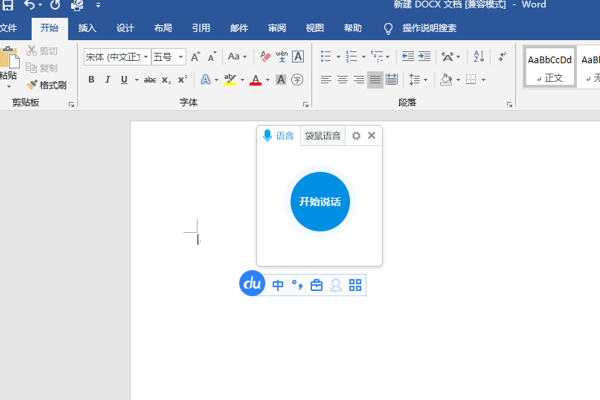Open the font name combo box 宋体
This screenshot has width=600, height=400.
[117, 57]
